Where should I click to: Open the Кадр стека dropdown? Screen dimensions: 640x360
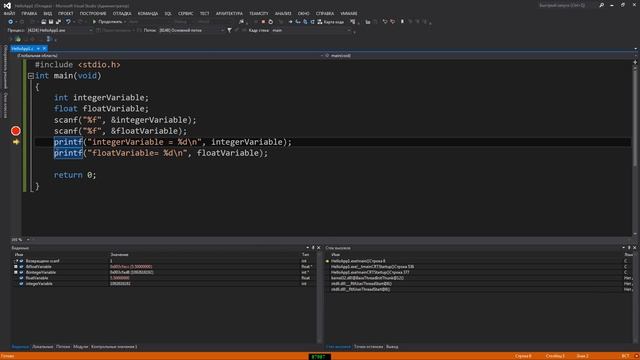pyautogui.click(x=311, y=30)
